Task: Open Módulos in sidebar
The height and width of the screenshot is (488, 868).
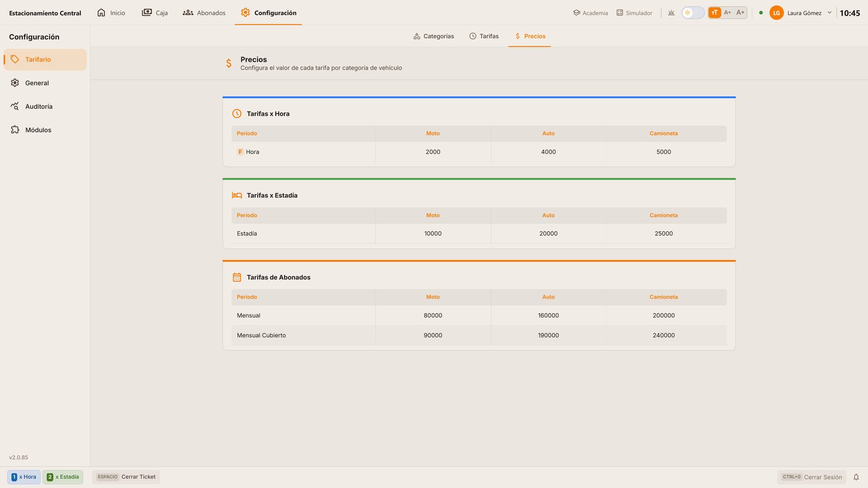Action: (45, 130)
